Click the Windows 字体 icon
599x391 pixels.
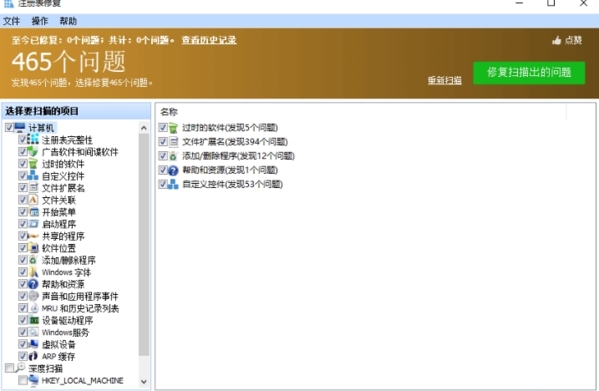[33, 272]
